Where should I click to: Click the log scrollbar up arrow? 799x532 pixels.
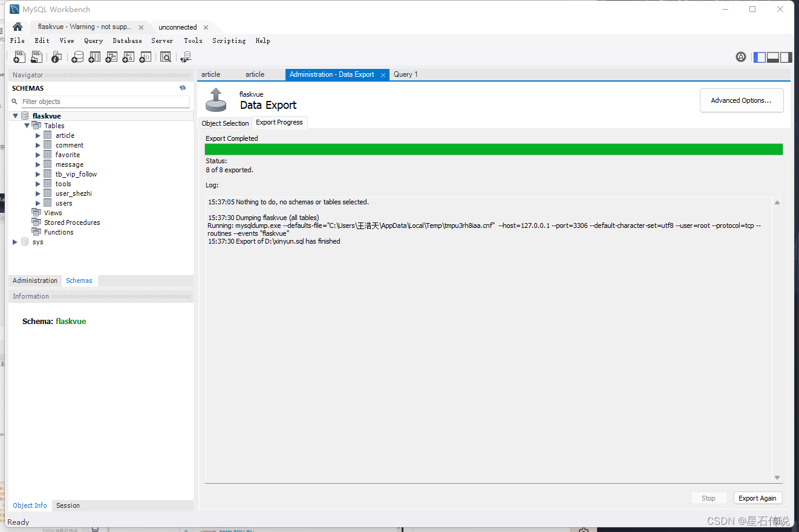[x=777, y=203]
